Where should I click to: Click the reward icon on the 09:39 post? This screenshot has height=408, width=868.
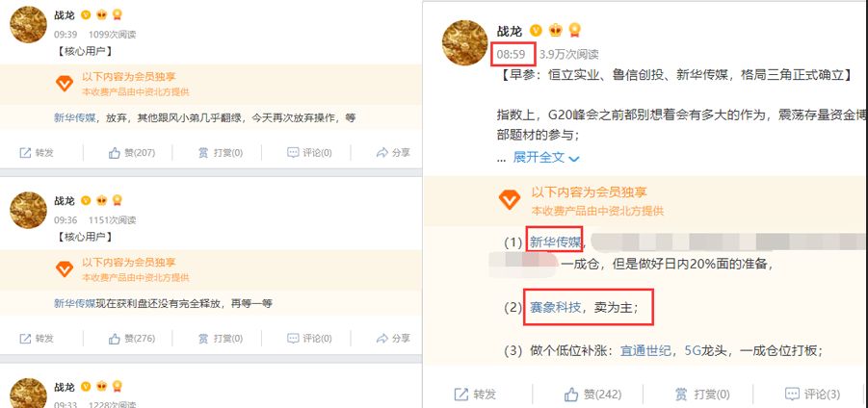pos(203,153)
